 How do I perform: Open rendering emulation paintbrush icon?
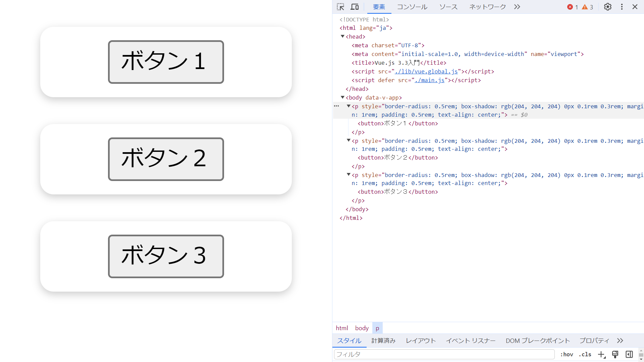click(615, 354)
